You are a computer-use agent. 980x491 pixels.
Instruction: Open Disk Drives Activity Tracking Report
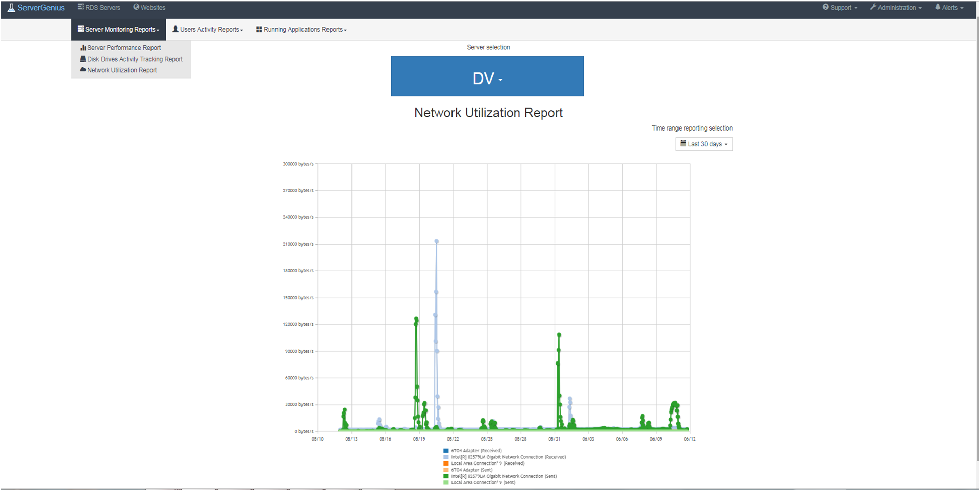coord(135,59)
